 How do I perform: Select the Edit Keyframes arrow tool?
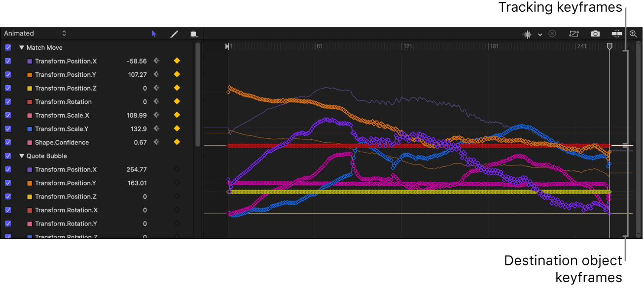pos(154,33)
